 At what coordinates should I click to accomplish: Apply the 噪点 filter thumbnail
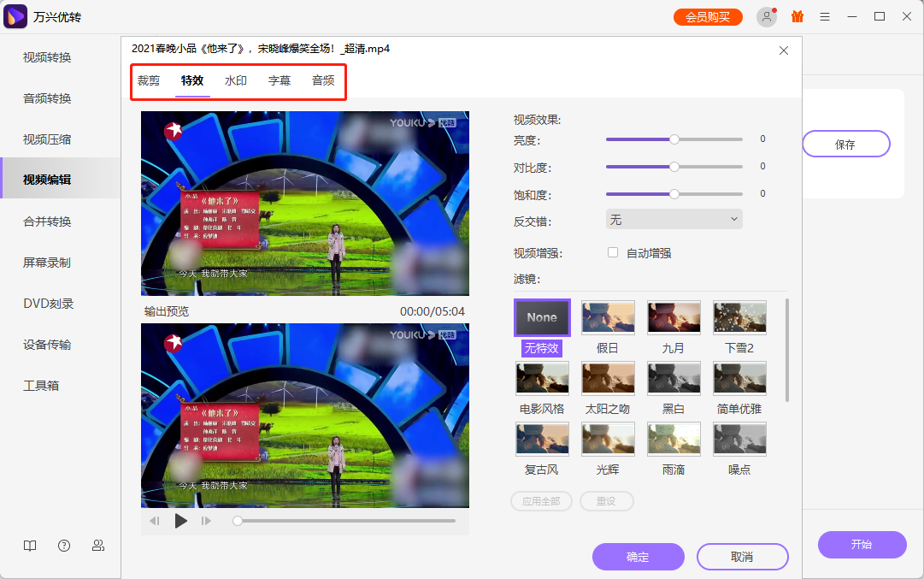739,439
